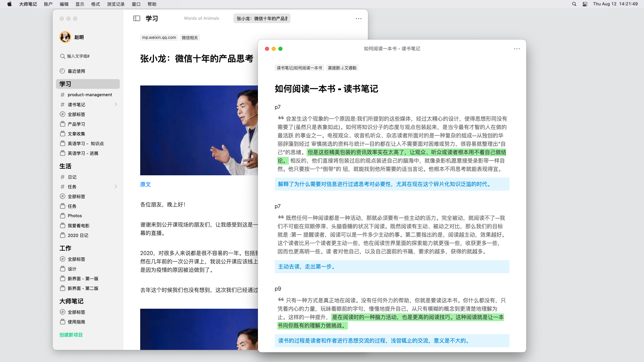This screenshot has height=362, width=644.
Task: Click the 输入文字或# search field
Action: pyautogui.click(x=78, y=56)
